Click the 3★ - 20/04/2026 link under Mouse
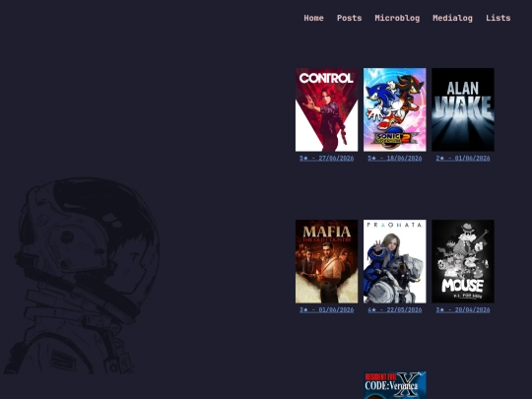Image resolution: width=532 pixels, height=399 pixels. click(463, 310)
